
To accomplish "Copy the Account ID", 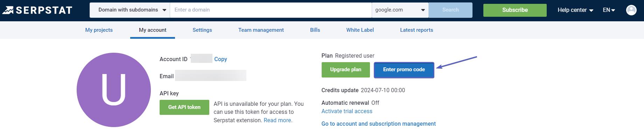I will 220,59.
